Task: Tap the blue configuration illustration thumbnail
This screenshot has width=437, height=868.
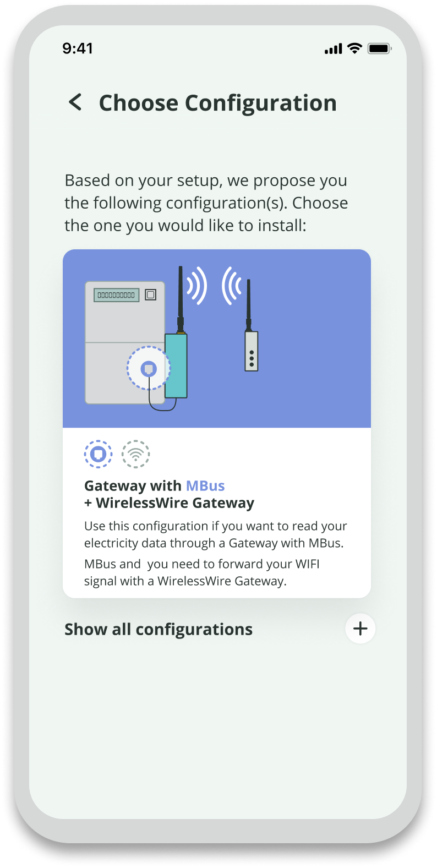Action: coord(217,339)
